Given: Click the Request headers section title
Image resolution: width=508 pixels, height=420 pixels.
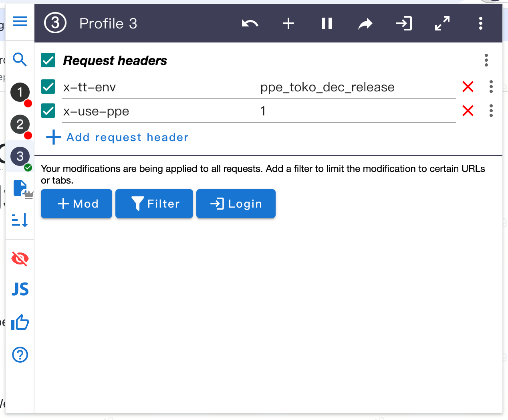Looking at the screenshot, I should 115,61.
